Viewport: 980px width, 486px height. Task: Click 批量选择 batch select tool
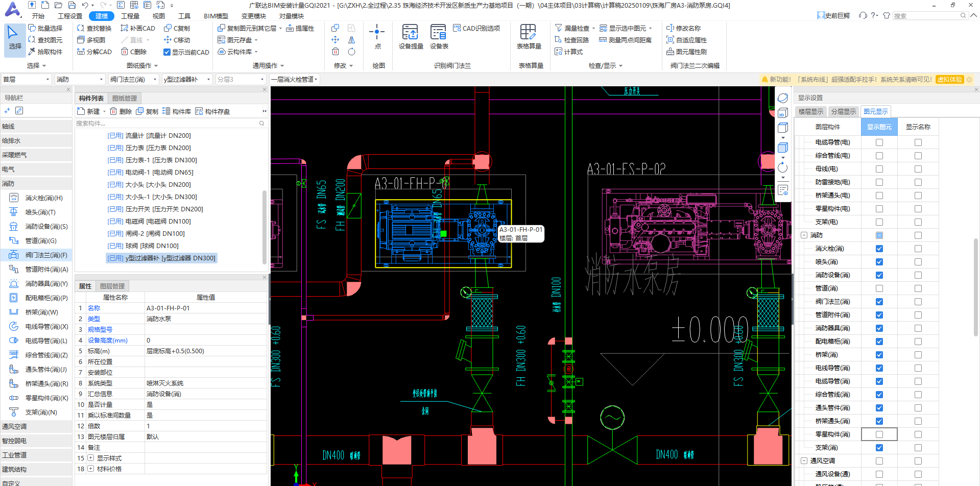coord(45,28)
